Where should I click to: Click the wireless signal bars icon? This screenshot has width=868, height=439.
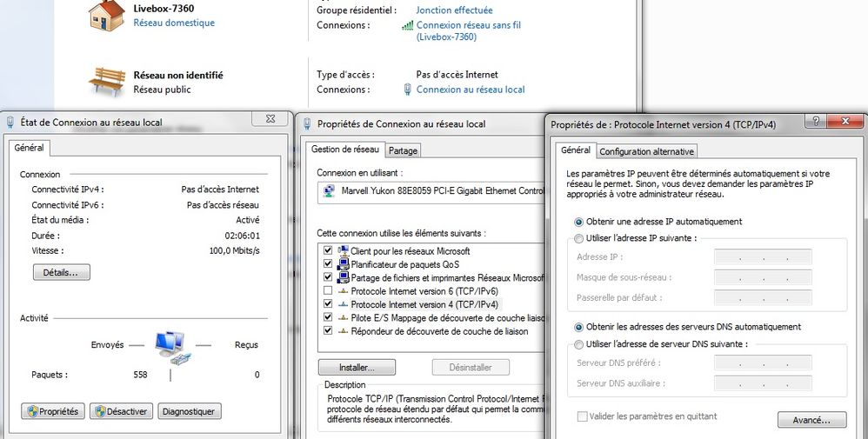[407, 25]
